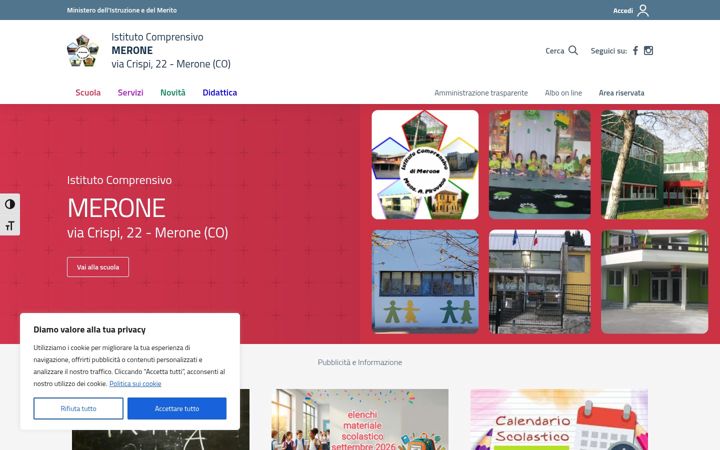Open the green building with tree photo

655,164
